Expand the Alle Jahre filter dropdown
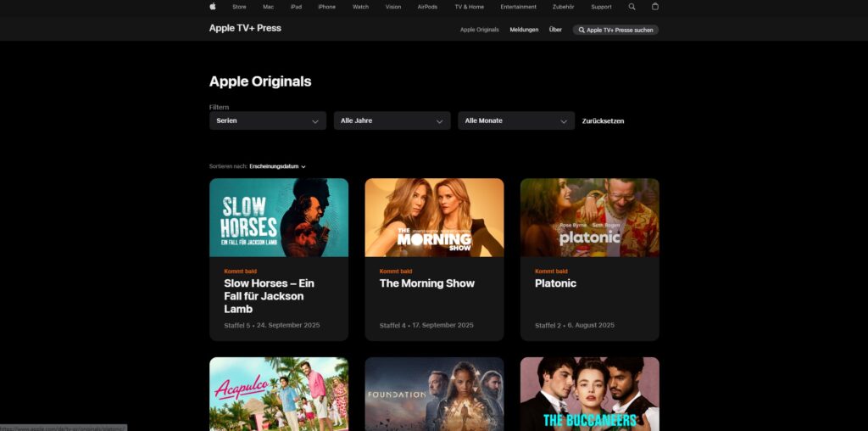This screenshot has width=868, height=431. coord(392,120)
